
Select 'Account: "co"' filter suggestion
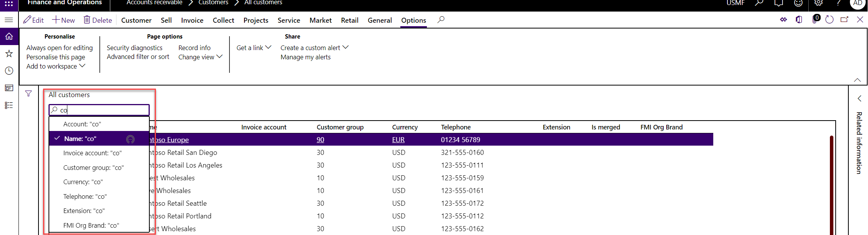(x=82, y=124)
